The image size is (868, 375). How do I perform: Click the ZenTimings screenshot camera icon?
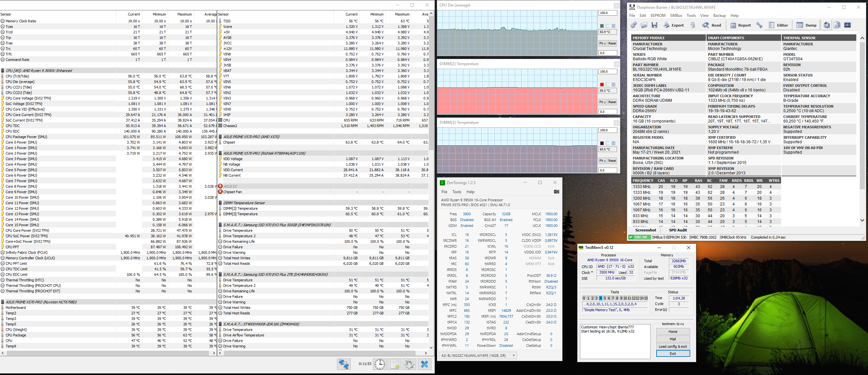point(556,192)
